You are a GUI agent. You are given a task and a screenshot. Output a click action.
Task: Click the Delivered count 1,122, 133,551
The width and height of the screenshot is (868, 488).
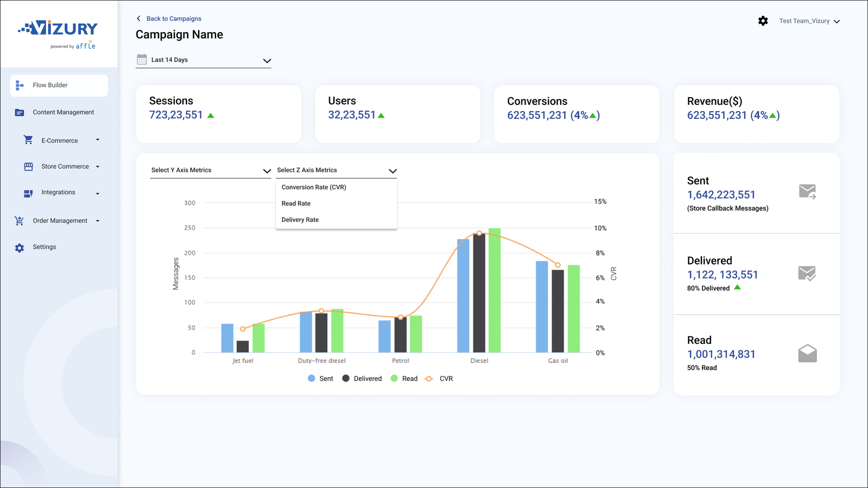722,275
